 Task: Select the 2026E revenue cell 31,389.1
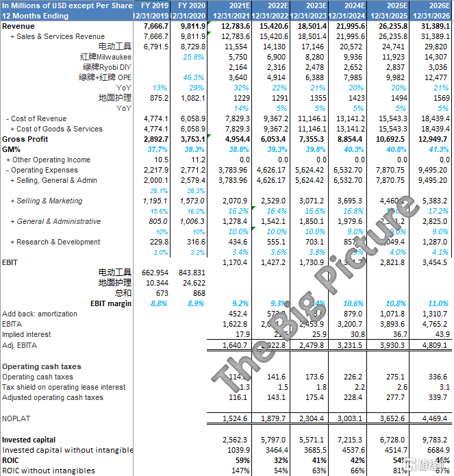pyautogui.click(x=436, y=26)
